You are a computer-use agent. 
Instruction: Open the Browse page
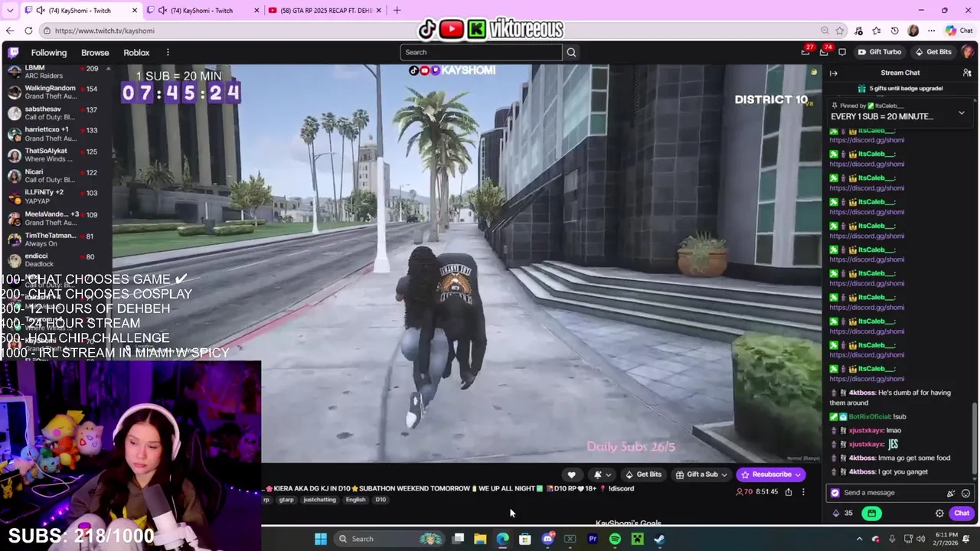tap(95, 53)
